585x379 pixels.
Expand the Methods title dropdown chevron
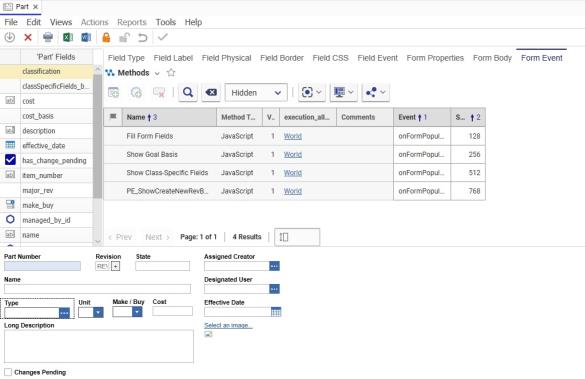point(157,73)
